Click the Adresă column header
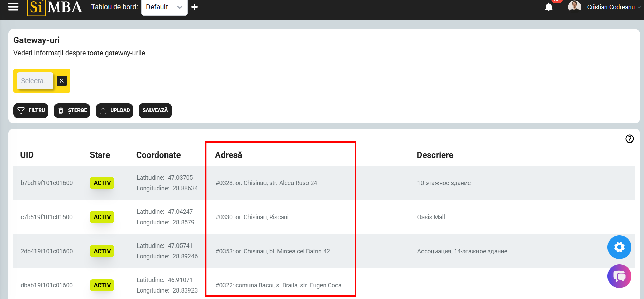 click(228, 155)
